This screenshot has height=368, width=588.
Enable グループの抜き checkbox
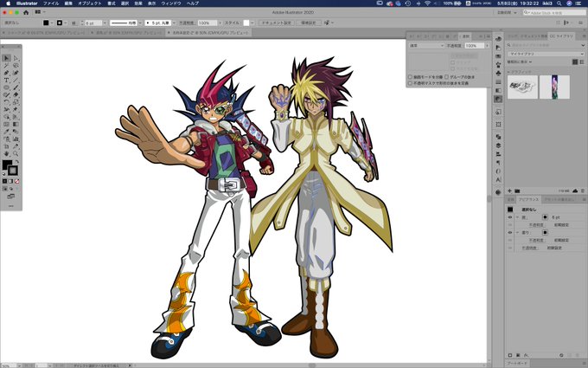pos(447,77)
